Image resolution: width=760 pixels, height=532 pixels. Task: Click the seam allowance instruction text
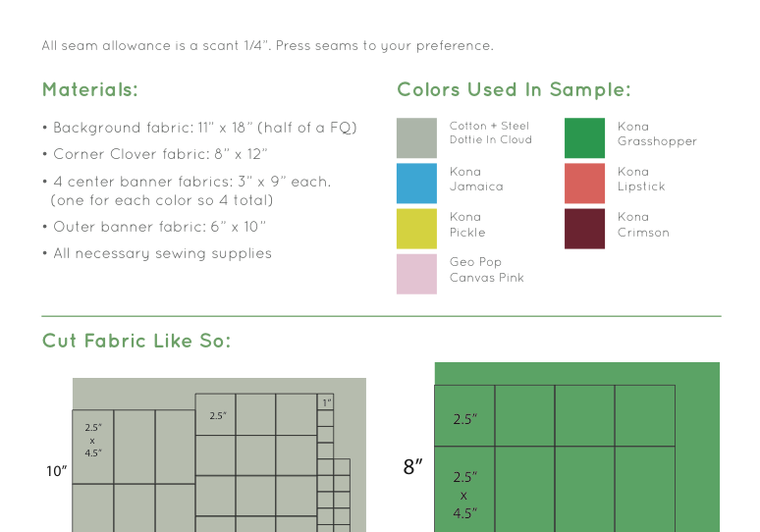[x=267, y=46]
